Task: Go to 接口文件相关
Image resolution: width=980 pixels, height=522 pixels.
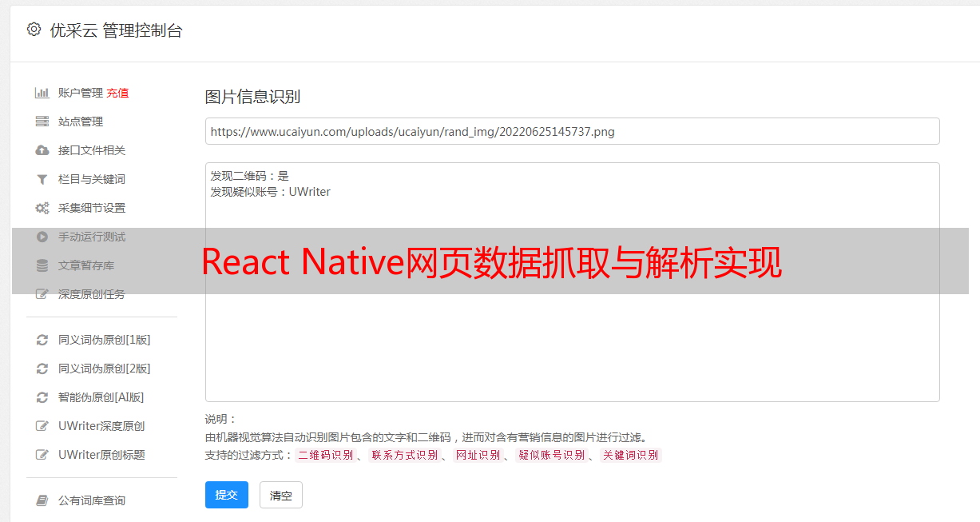Action: click(92, 150)
